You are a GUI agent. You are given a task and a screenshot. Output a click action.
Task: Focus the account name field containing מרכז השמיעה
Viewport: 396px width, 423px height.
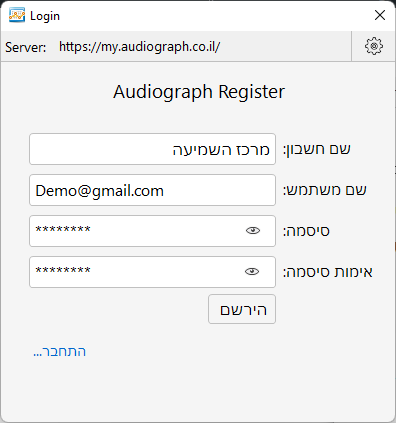click(x=152, y=149)
